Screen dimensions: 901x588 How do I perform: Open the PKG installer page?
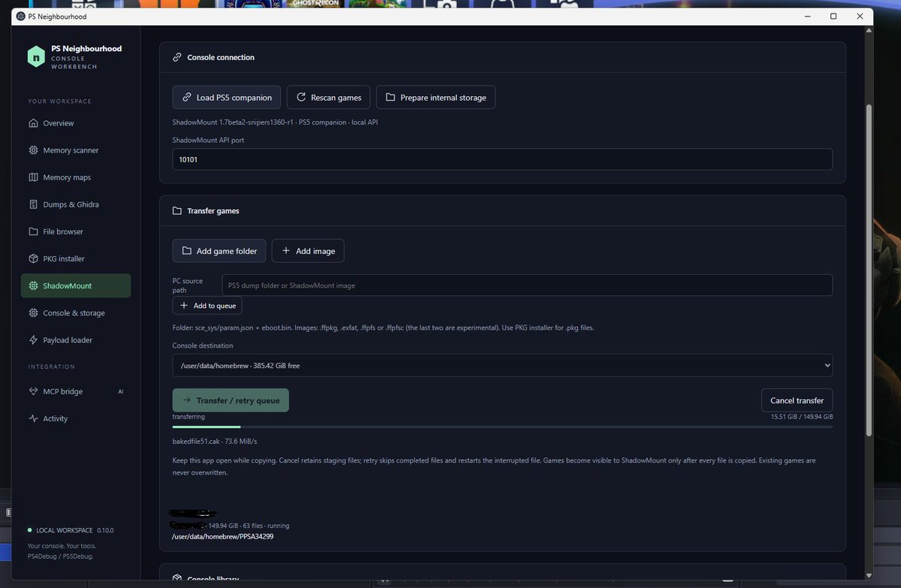coord(76,258)
